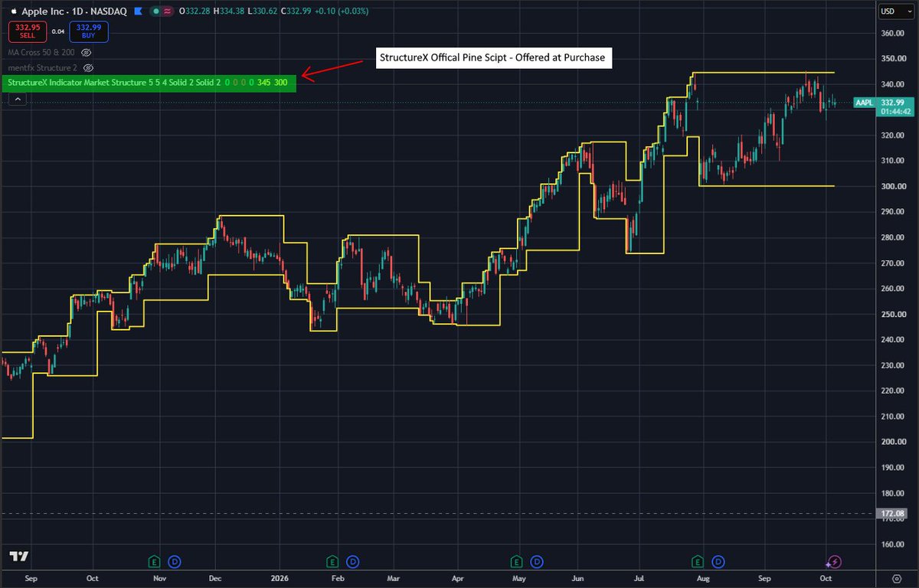Click the Apple Inc · 1D · NASDAQ title
The height and width of the screenshot is (588, 919).
point(74,11)
